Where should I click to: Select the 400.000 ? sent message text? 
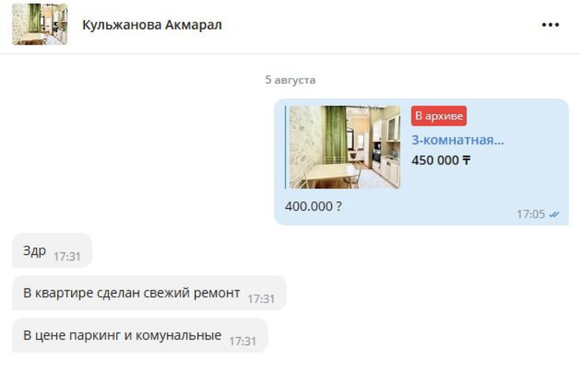coord(313,207)
